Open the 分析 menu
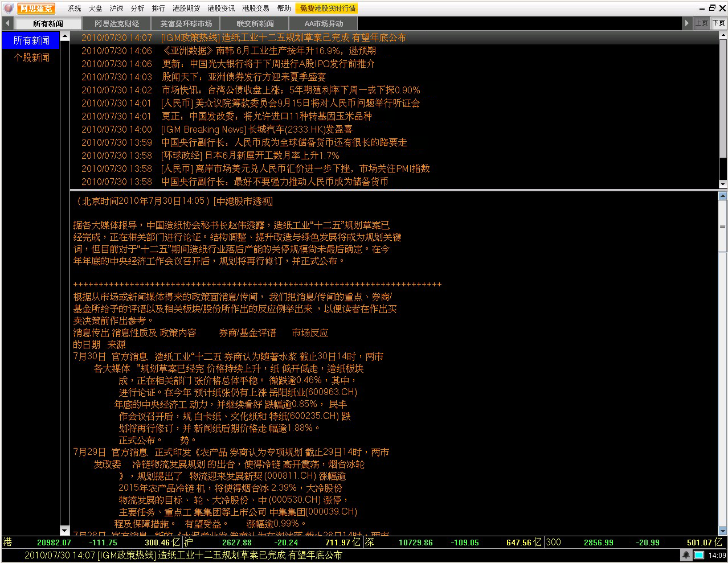The height and width of the screenshot is (563, 728). pyautogui.click(x=137, y=8)
